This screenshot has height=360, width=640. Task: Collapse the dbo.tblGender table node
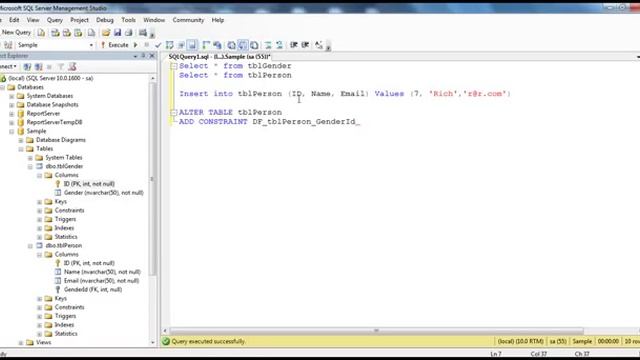pyautogui.click(x=30, y=167)
